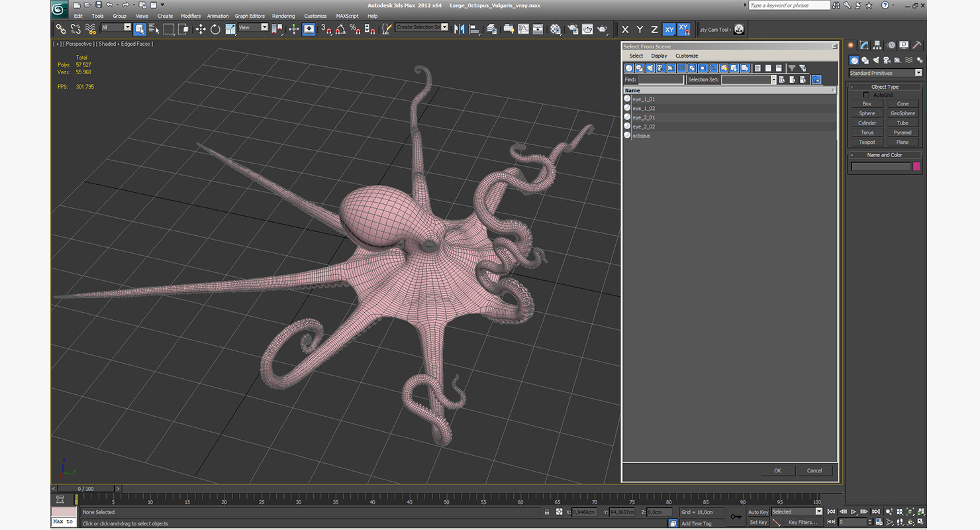Toggle the XY axis constraint button
The image size is (980, 530).
click(x=669, y=29)
